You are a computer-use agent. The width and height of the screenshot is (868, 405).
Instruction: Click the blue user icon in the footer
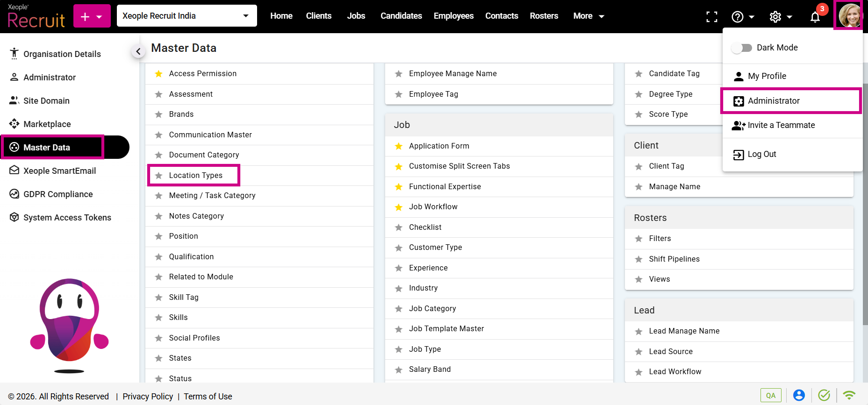pos(799,395)
